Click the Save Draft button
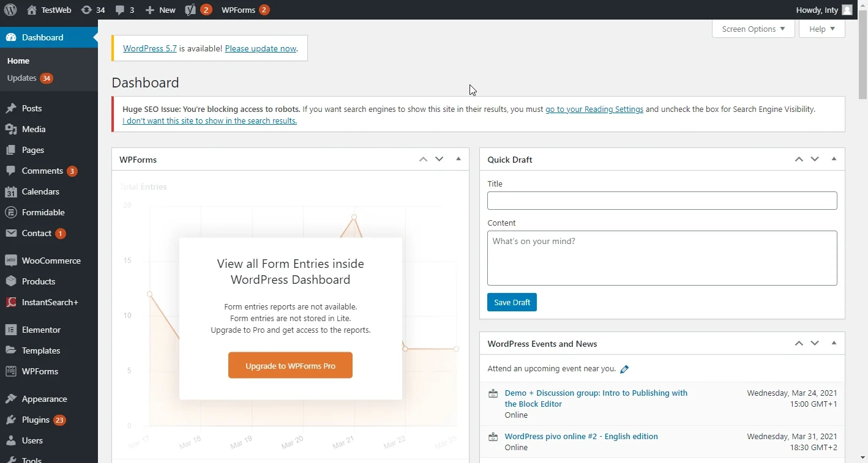The width and height of the screenshot is (868, 463). (x=512, y=302)
